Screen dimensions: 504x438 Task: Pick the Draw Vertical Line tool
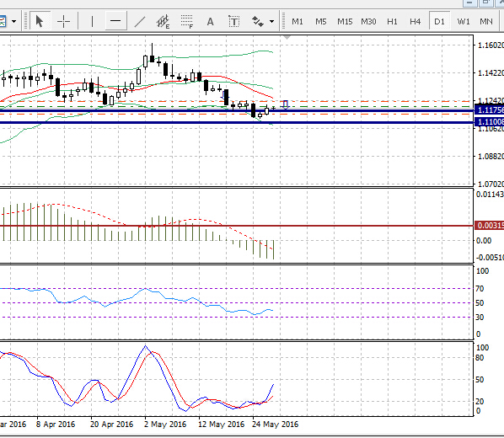click(92, 22)
